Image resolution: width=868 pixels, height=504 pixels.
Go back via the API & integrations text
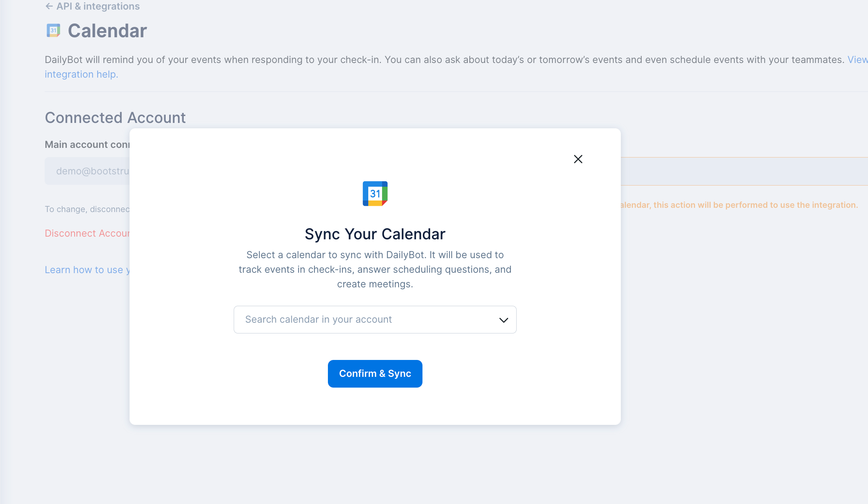point(98,6)
